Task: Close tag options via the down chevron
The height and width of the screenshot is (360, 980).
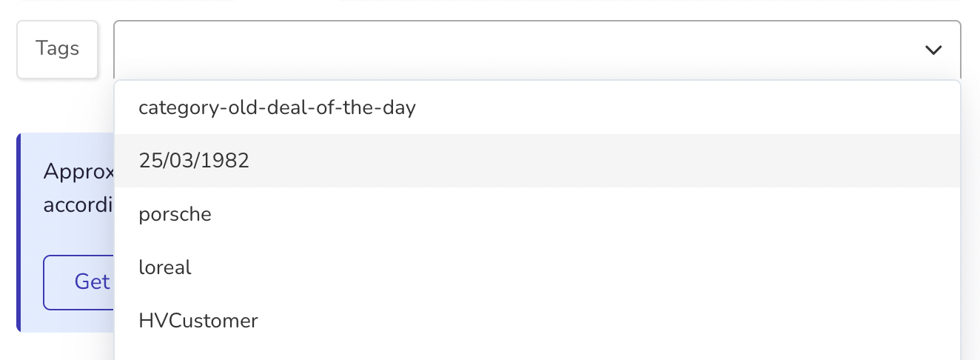Action: tap(933, 50)
